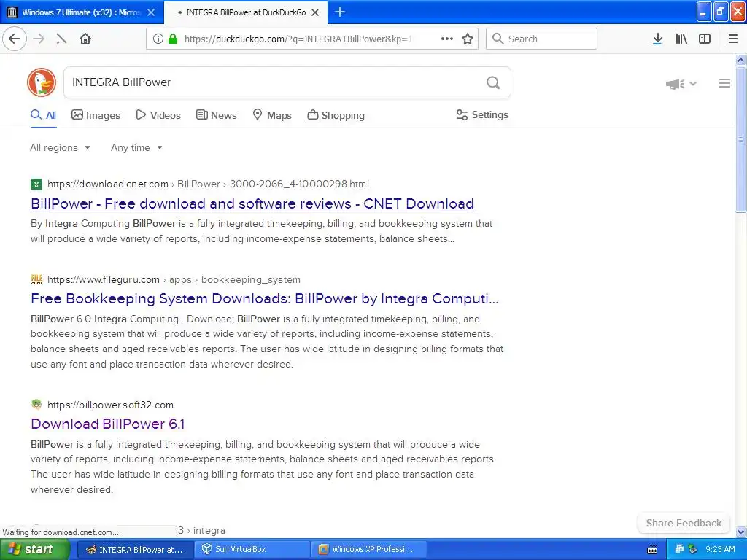Select the All results tab
747x560 pixels.
43,115
